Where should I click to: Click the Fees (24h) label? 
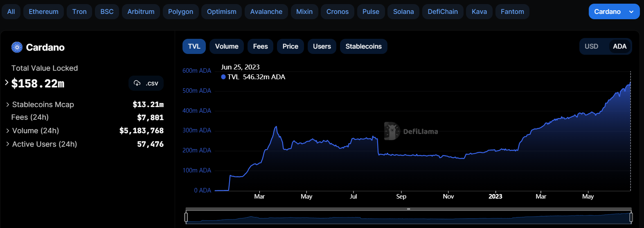pyautogui.click(x=30, y=117)
